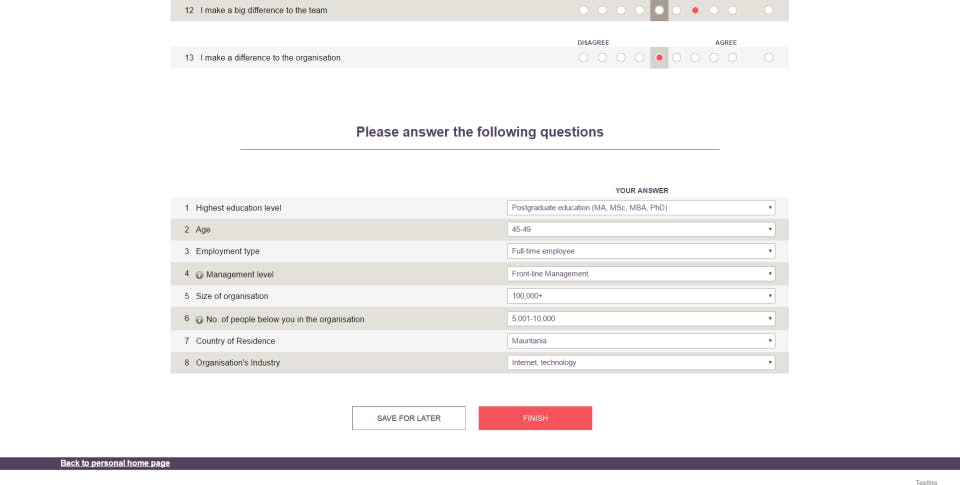Click 'I make a difference to the organisation' text
This screenshot has height=485, width=960.
[270, 58]
